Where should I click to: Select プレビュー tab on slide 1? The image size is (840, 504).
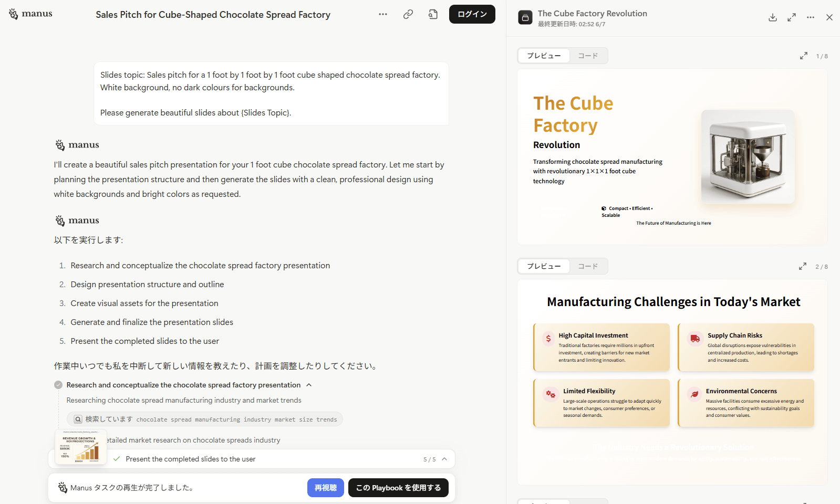pyautogui.click(x=544, y=56)
